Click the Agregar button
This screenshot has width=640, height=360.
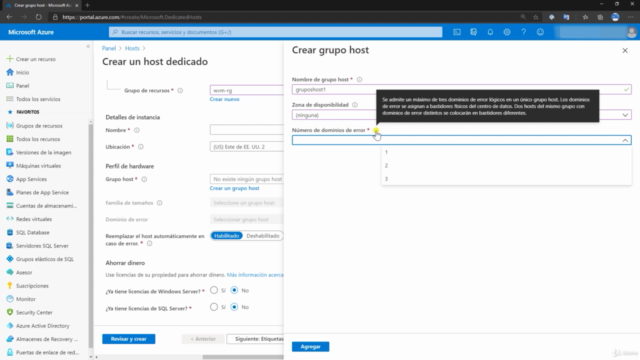[x=310, y=347]
